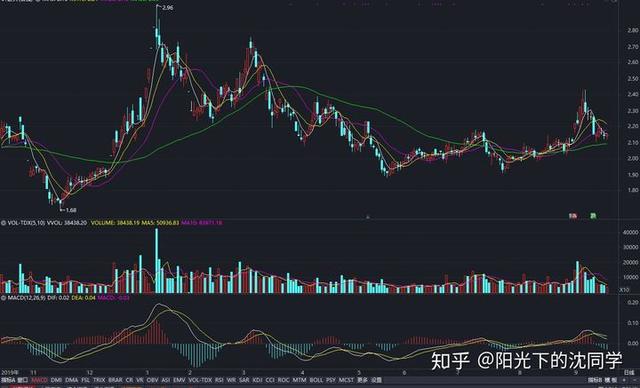Select the FSL indicator tab

coord(85,380)
